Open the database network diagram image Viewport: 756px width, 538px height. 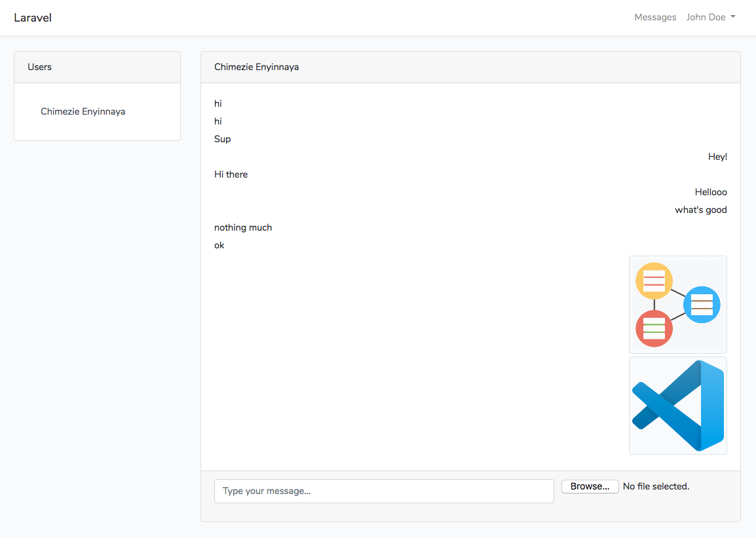(678, 305)
